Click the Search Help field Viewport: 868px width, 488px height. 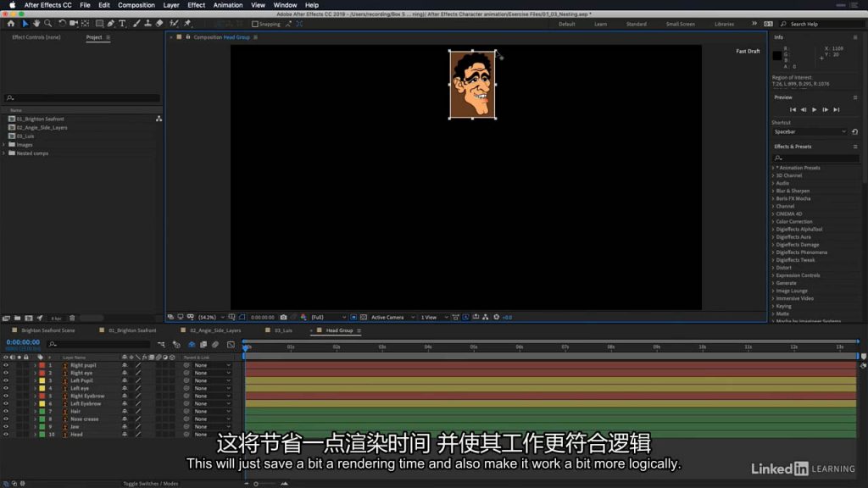(821, 25)
